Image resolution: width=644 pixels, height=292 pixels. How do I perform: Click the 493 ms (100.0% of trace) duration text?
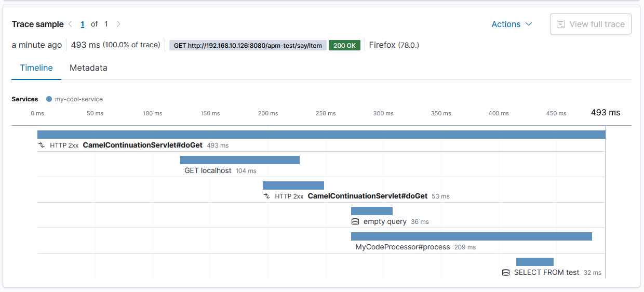click(115, 45)
